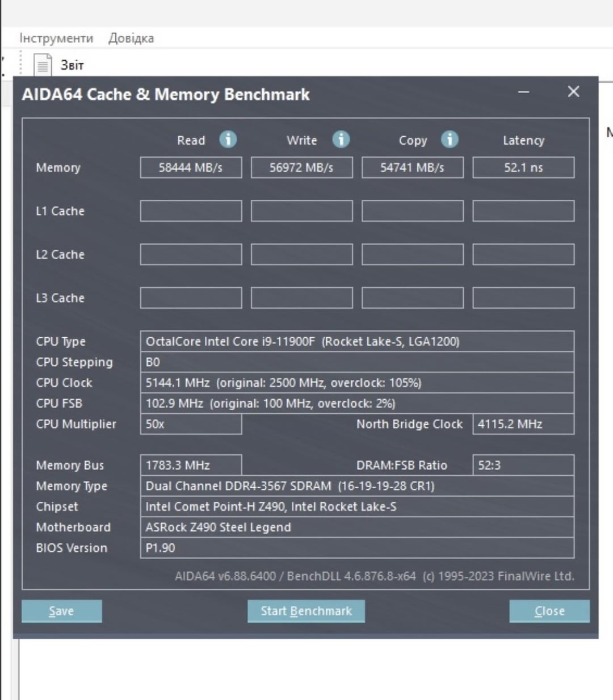613x700 pixels.
Task: Click the L3 Cache row label
Action: [60, 298]
